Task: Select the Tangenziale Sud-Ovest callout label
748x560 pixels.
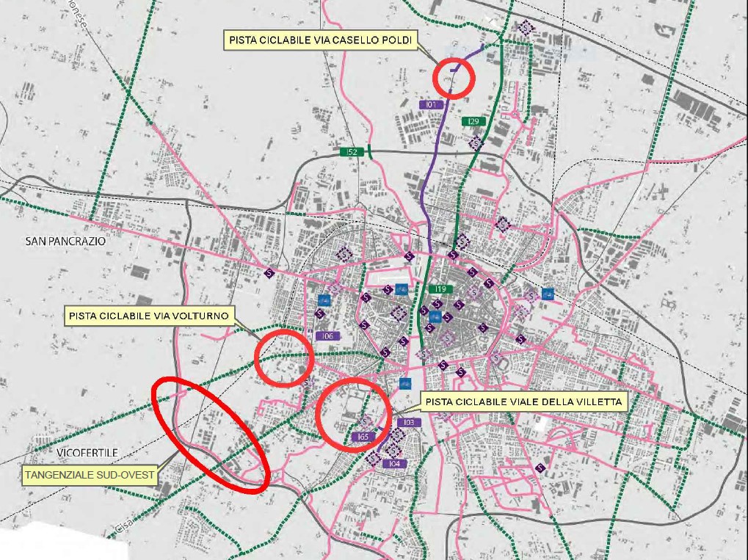Action: click(x=90, y=475)
